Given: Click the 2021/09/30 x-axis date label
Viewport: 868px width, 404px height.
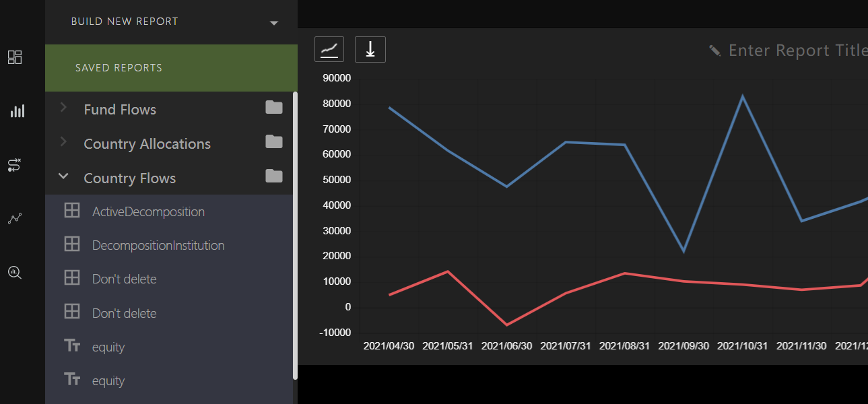Looking at the screenshot, I should [683, 346].
